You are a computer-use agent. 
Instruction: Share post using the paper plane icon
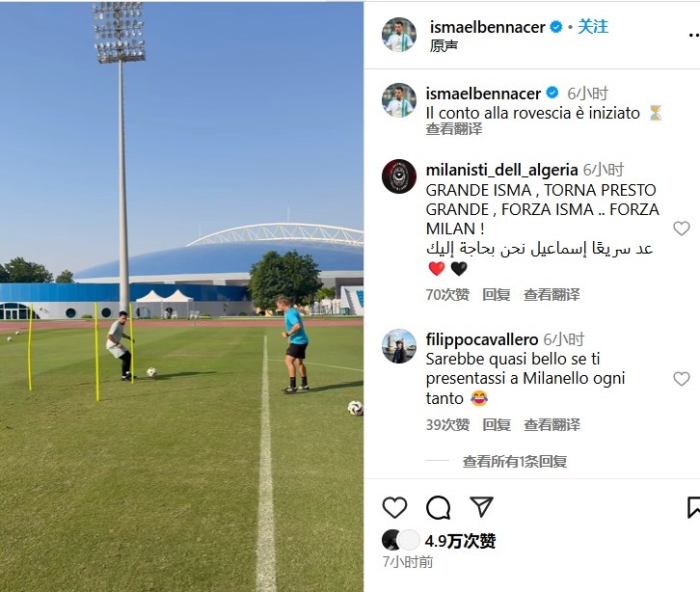pos(481,506)
